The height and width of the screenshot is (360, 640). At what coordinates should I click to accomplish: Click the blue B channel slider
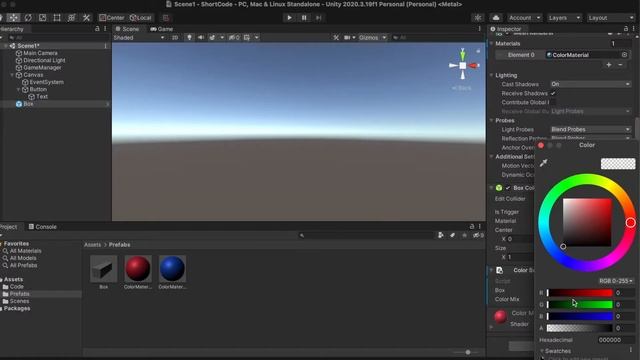[580, 316]
